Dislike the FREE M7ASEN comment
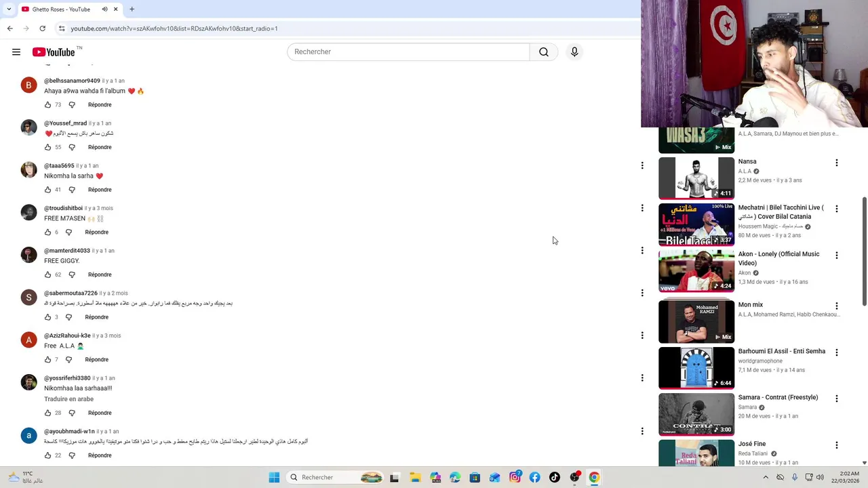Viewport: 868px width, 488px height. 69,232
